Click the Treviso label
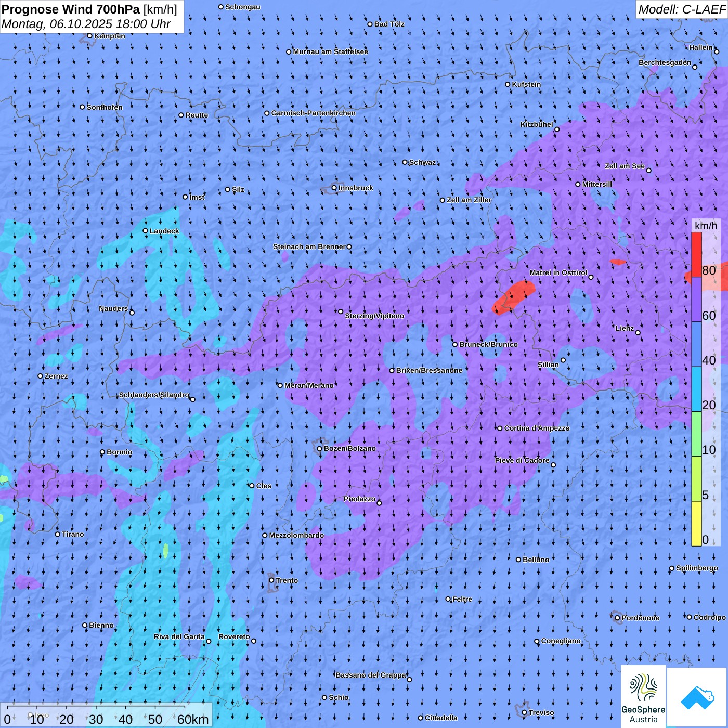The height and width of the screenshot is (728, 728). [x=541, y=712]
